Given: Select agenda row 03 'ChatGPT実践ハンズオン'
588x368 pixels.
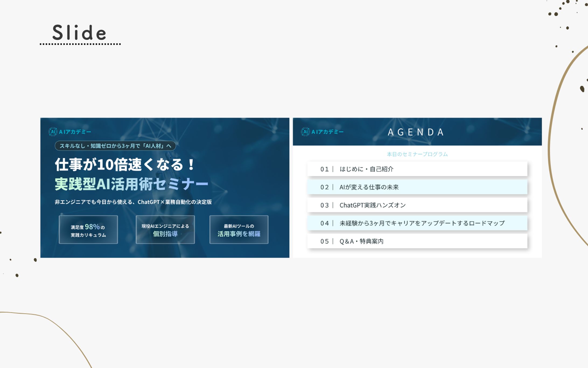Looking at the screenshot, I should 417,205.
